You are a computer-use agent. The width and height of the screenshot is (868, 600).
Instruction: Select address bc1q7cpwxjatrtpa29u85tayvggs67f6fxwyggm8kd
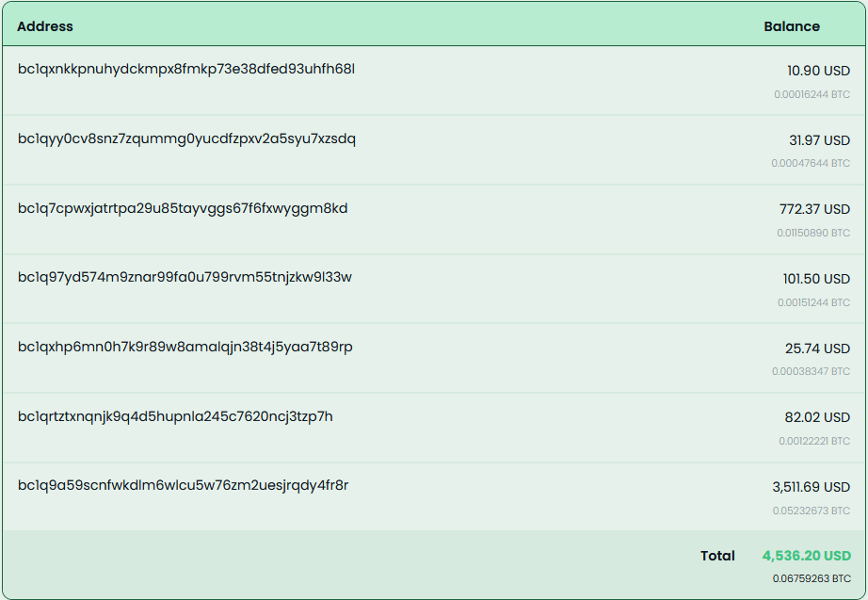click(x=183, y=208)
